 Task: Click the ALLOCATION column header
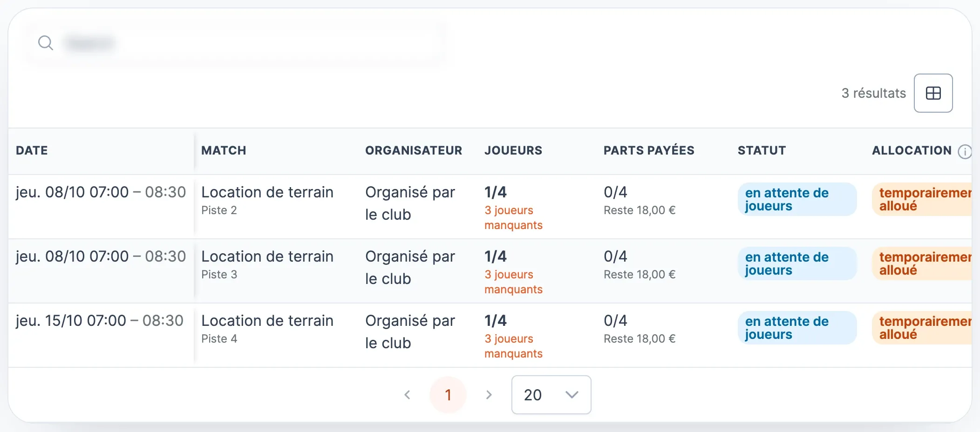click(x=912, y=150)
